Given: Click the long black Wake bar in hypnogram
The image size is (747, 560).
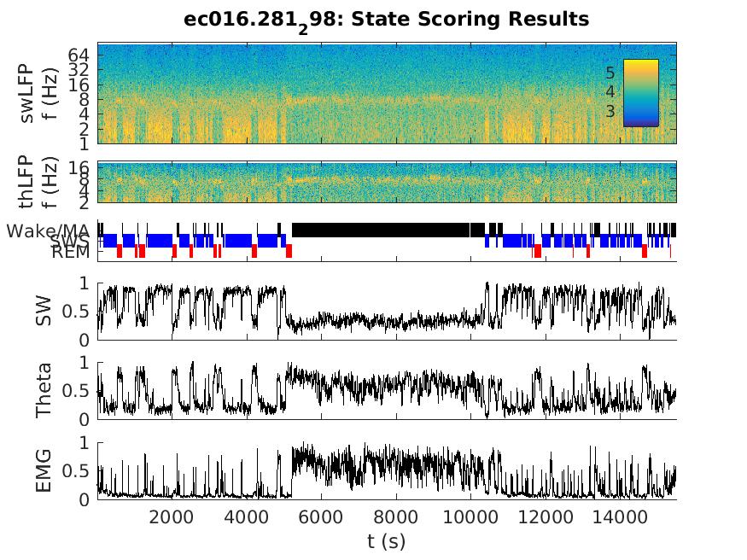Looking at the screenshot, I should [380, 230].
